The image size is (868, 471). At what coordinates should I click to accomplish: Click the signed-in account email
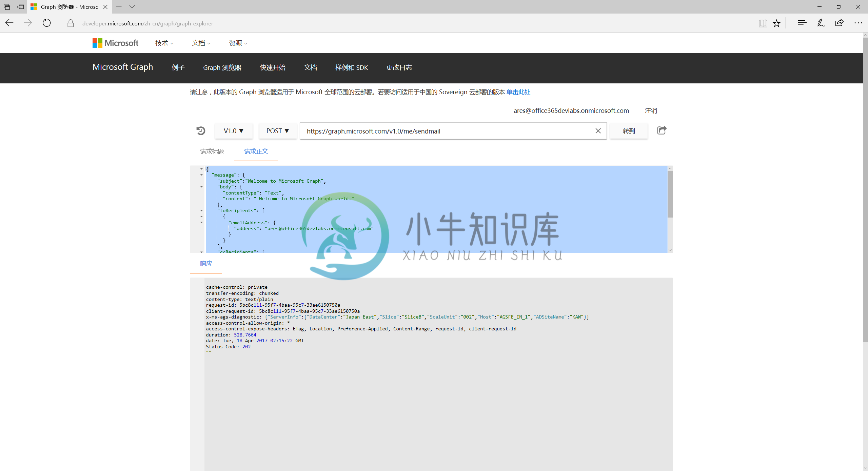point(571,110)
